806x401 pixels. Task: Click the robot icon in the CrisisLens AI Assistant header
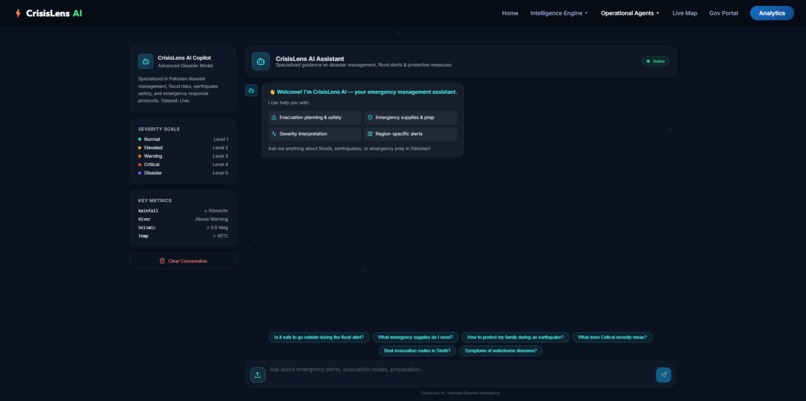click(x=261, y=61)
